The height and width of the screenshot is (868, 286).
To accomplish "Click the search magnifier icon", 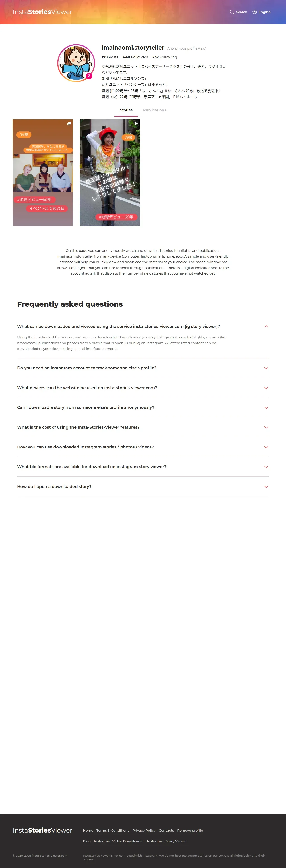I will tap(232, 12).
